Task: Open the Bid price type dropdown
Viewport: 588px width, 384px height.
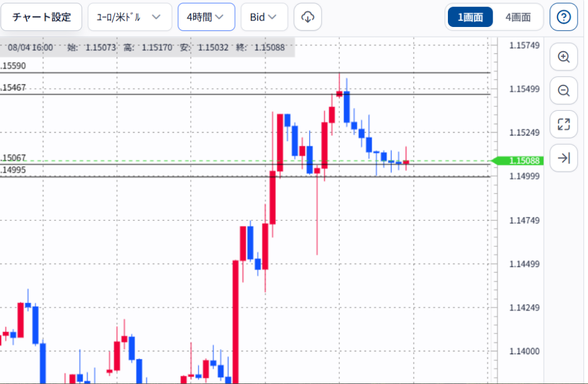Action: point(264,17)
